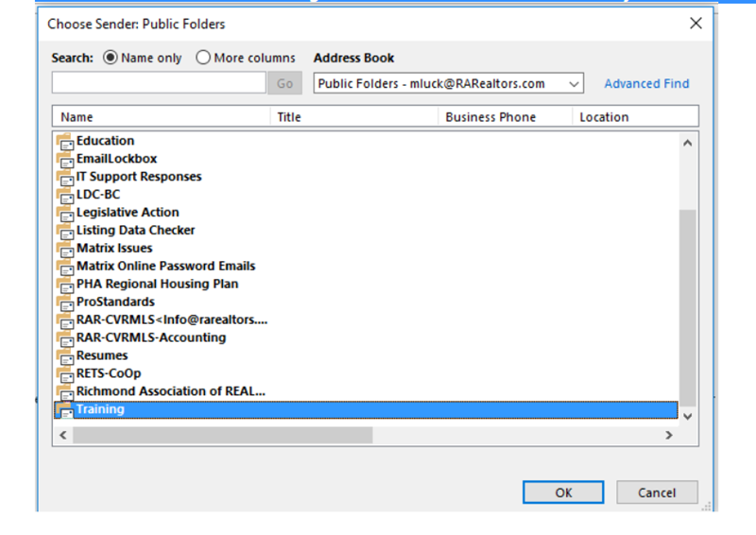Click the Listing Data Checker folder icon

(64, 231)
